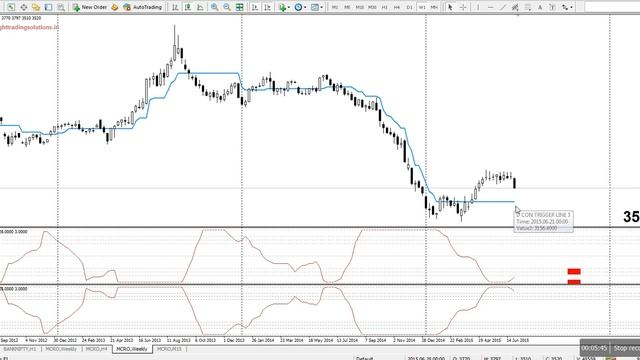Open the Periodicity clock dropdown
This screenshot has height=360, width=640.
pos(300,7)
